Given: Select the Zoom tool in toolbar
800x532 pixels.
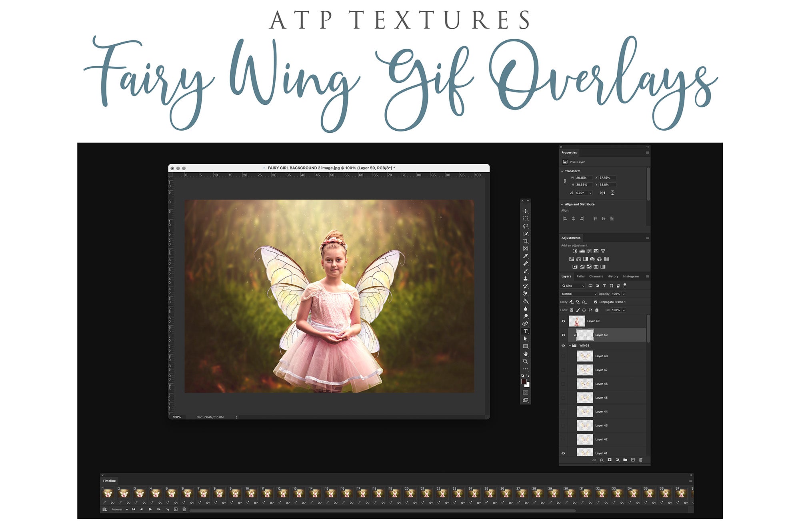Looking at the screenshot, I should (x=525, y=361).
